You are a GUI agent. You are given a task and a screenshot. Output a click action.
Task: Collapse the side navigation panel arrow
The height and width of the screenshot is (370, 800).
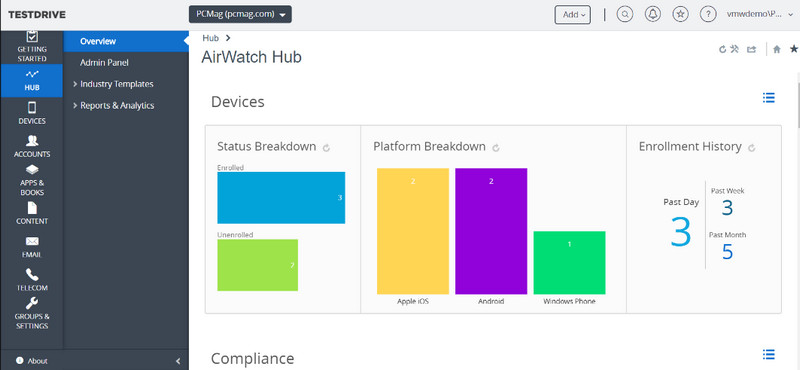pos(178,361)
